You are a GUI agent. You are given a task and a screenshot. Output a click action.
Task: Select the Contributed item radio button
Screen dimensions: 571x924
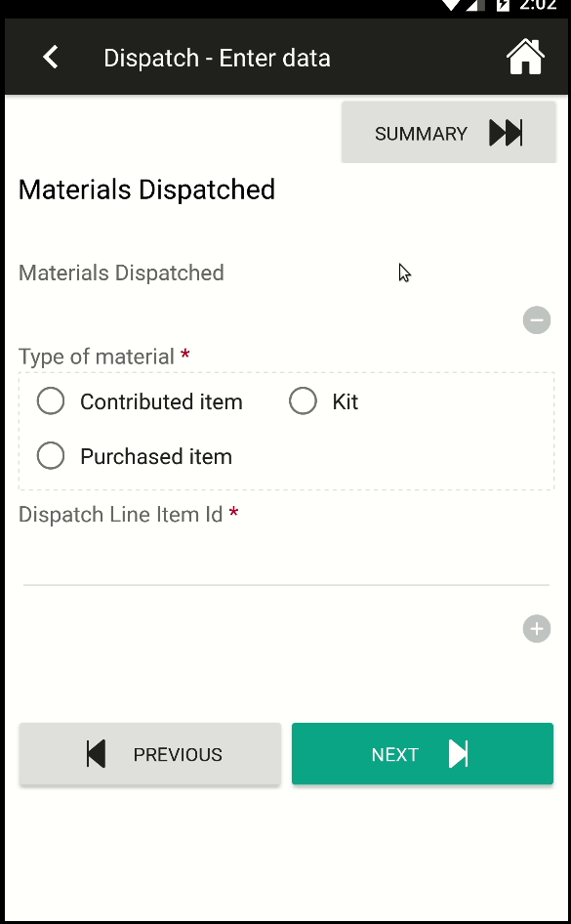pos(51,401)
